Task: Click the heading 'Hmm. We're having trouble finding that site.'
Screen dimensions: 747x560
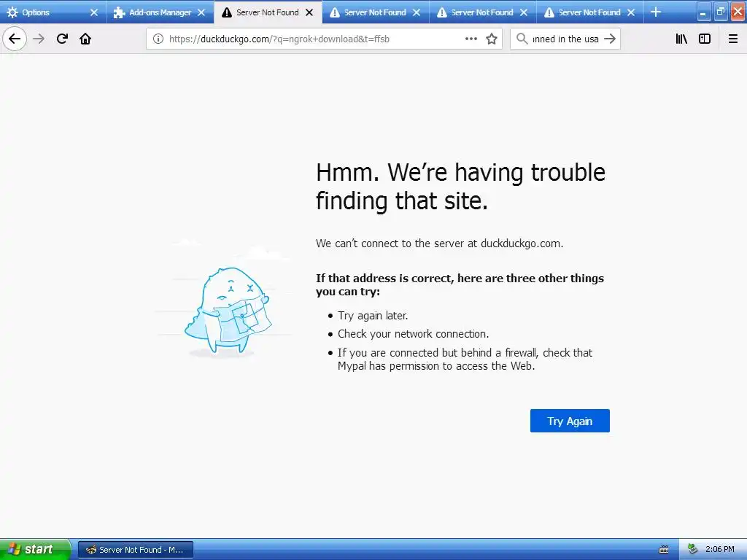Action: pyautogui.click(x=460, y=186)
